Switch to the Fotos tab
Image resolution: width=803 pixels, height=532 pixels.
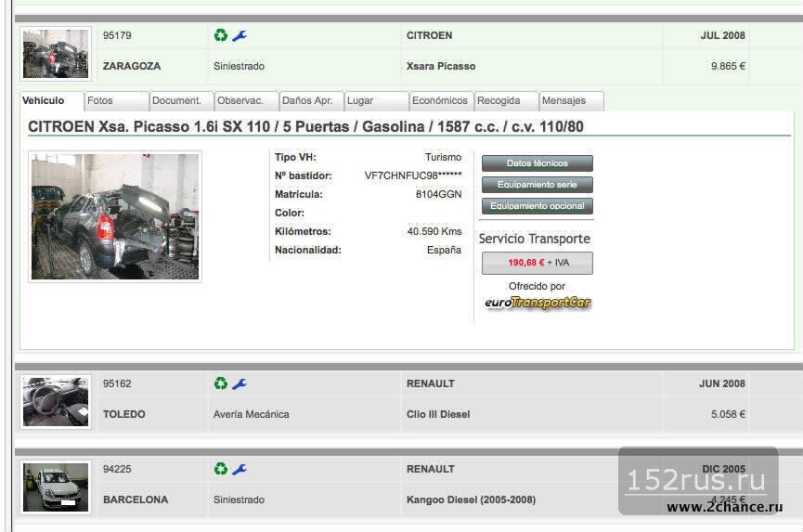coord(116,101)
